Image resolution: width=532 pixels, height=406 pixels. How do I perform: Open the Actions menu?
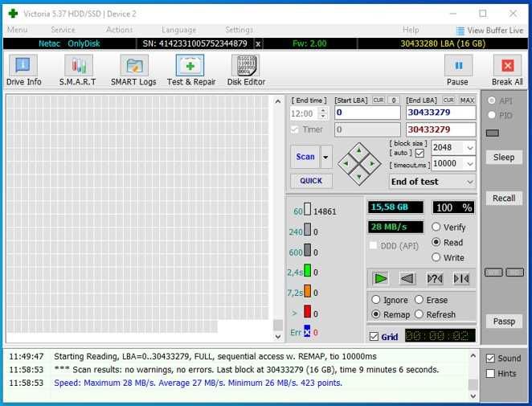(120, 30)
